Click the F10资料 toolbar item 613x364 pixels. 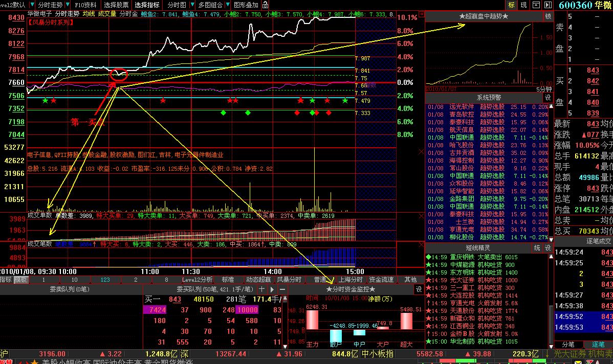coord(85,5)
